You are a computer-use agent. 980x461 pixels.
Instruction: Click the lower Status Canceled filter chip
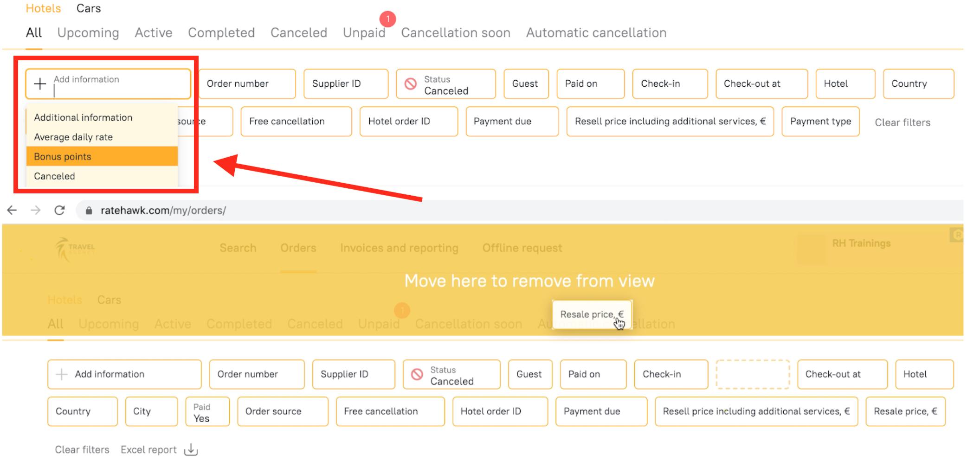(x=451, y=375)
